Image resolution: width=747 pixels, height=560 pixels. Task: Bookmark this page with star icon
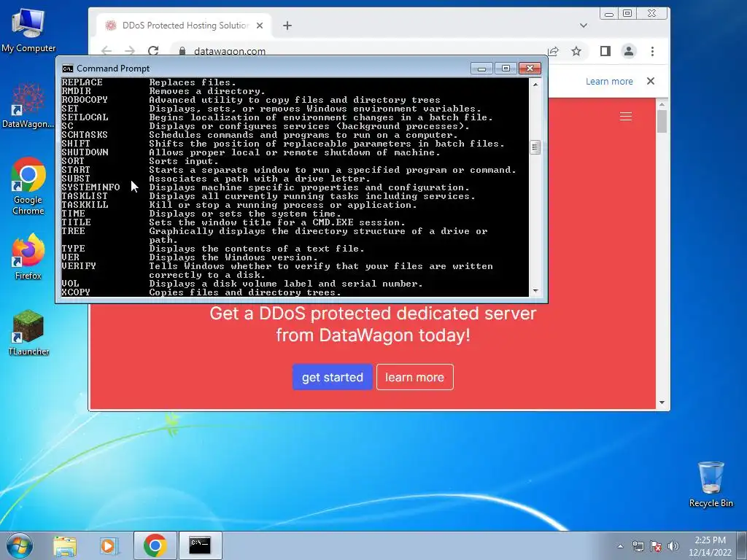576,51
